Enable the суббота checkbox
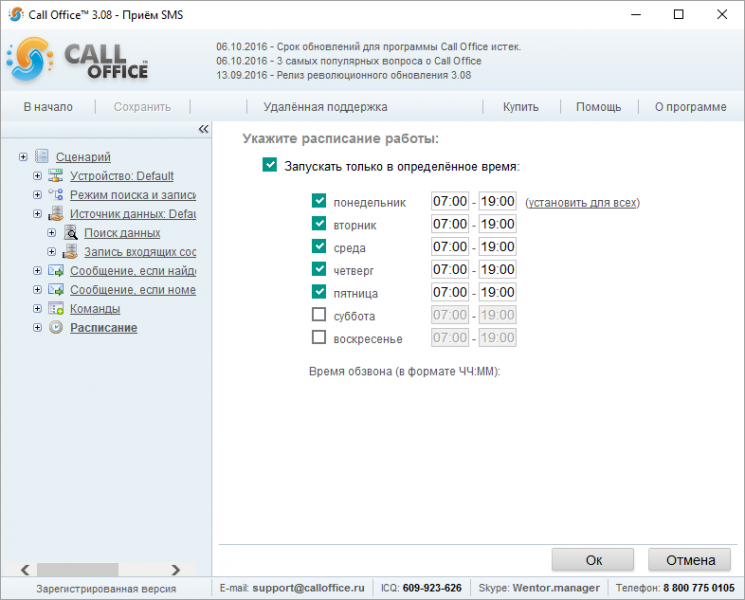The width and height of the screenshot is (745, 600). (x=319, y=314)
